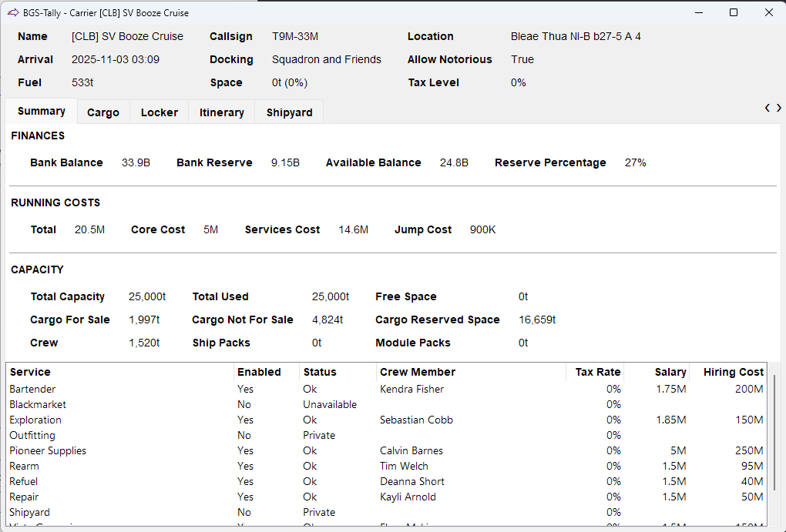Select the Rearm service row
Screen dimensions: 786x532
(24, 466)
